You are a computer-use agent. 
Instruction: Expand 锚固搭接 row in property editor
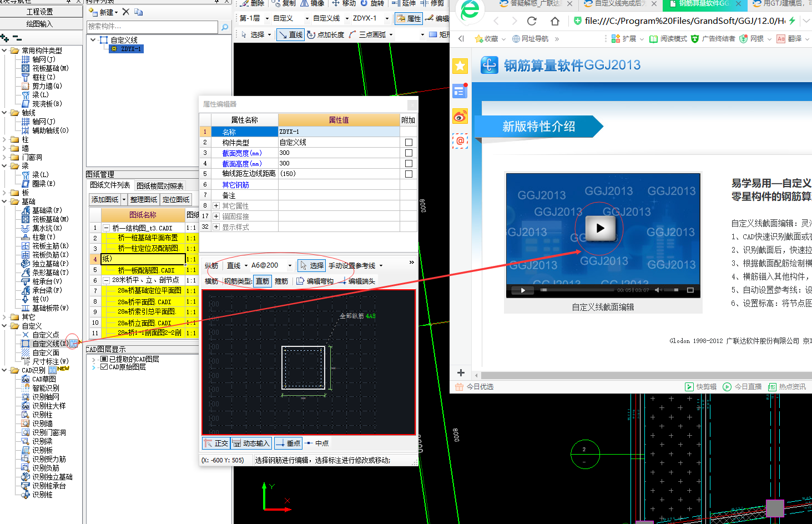click(216, 216)
